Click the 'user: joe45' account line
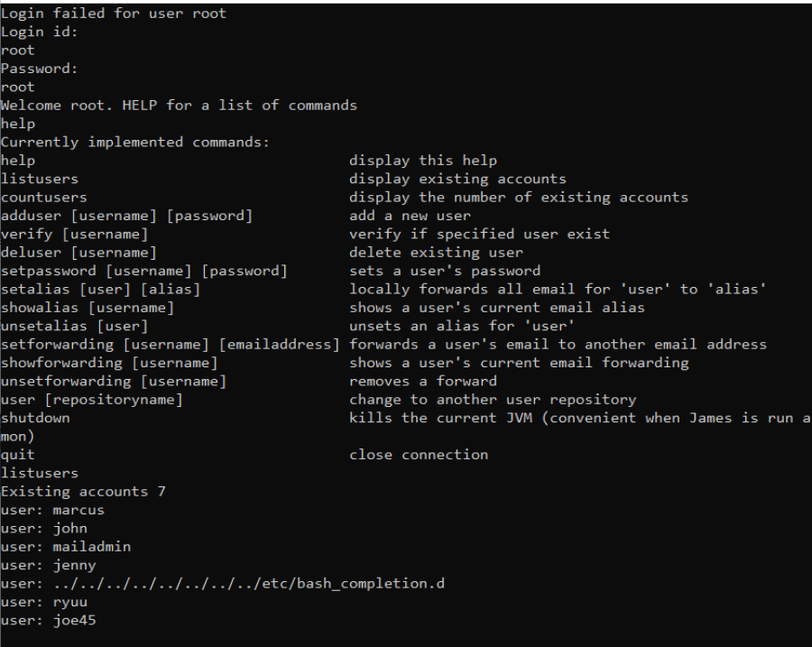Image resolution: width=812 pixels, height=647 pixels. click(49, 621)
